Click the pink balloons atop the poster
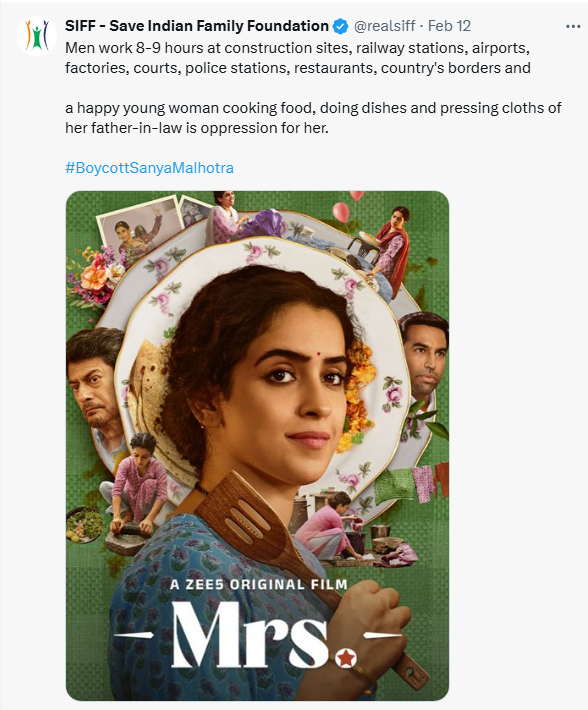 coord(348,206)
